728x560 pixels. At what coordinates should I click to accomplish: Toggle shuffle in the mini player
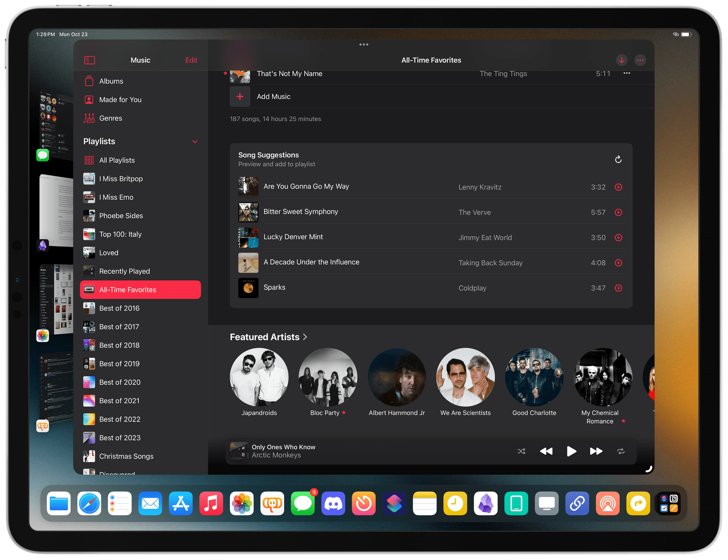[521, 451]
